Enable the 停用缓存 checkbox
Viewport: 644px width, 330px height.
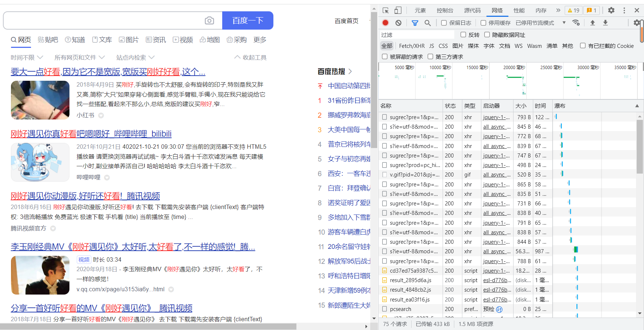(483, 23)
